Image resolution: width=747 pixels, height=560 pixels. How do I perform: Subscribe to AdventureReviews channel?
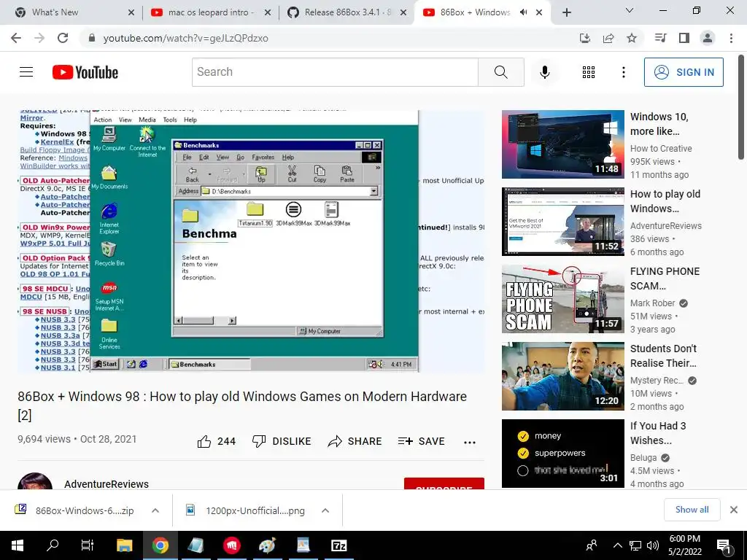point(444,484)
